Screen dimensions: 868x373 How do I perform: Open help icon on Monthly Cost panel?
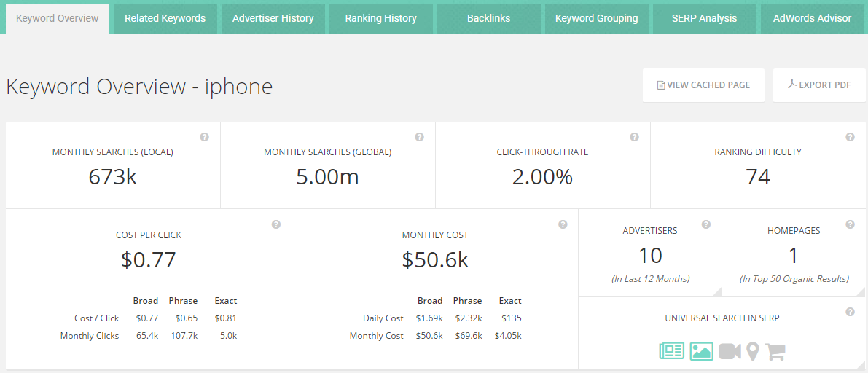[x=563, y=224]
